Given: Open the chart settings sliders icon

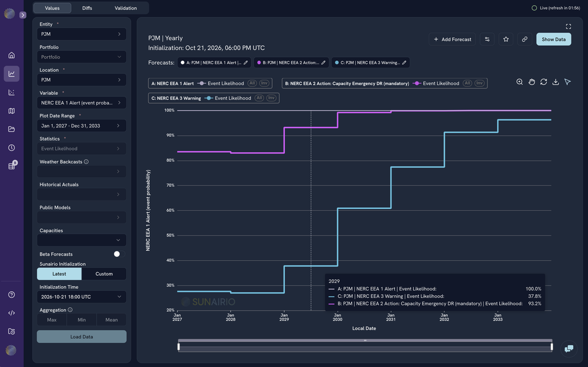Looking at the screenshot, I should click(487, 40).
